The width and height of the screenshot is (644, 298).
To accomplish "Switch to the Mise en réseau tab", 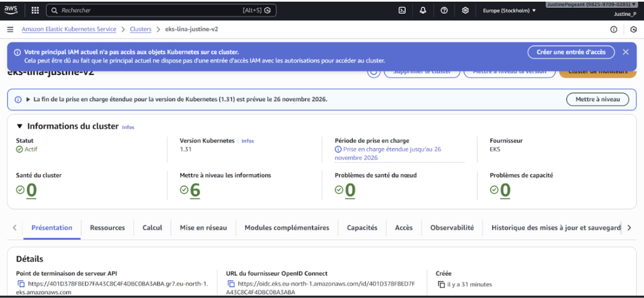I will 204,228.
